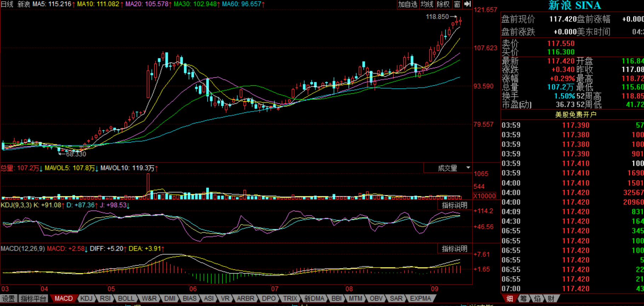The height and width of the screenshot is (306, 644).
Task: Click the 市盈(动) 36.73 value
Action: tap(565, 105)
